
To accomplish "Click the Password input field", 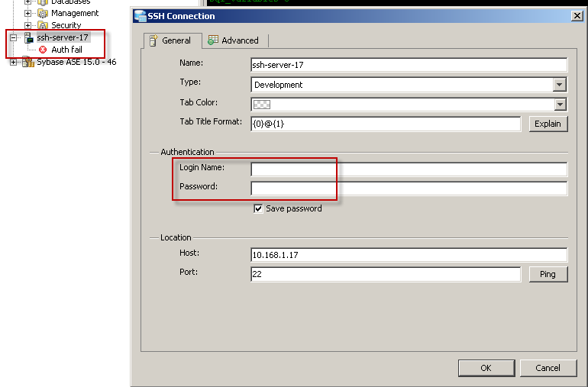I will coord(409,189).
